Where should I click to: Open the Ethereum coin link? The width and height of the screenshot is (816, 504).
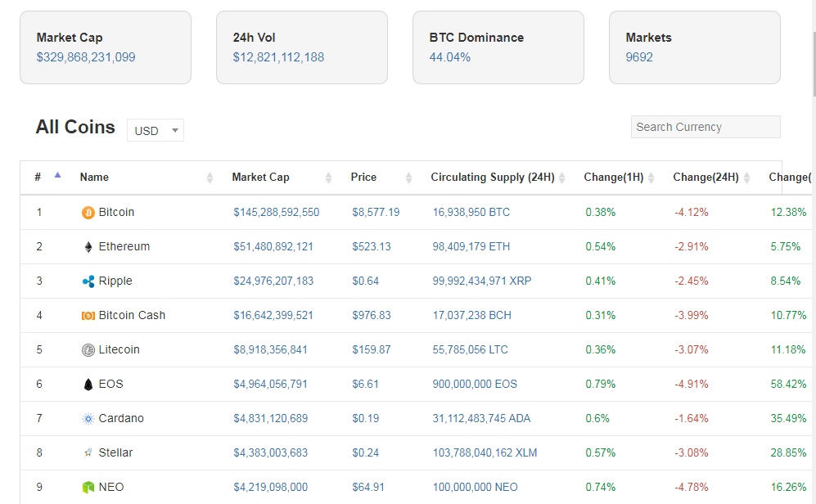(124, 247)
